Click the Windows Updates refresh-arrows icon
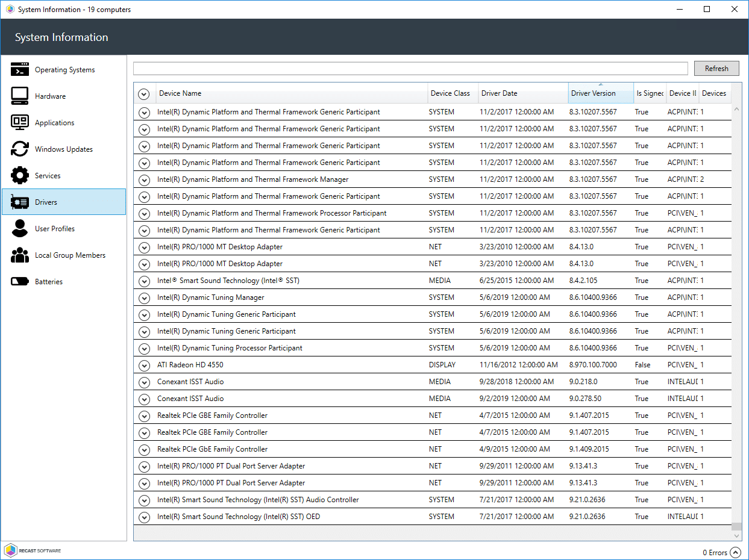 [20, 149]
